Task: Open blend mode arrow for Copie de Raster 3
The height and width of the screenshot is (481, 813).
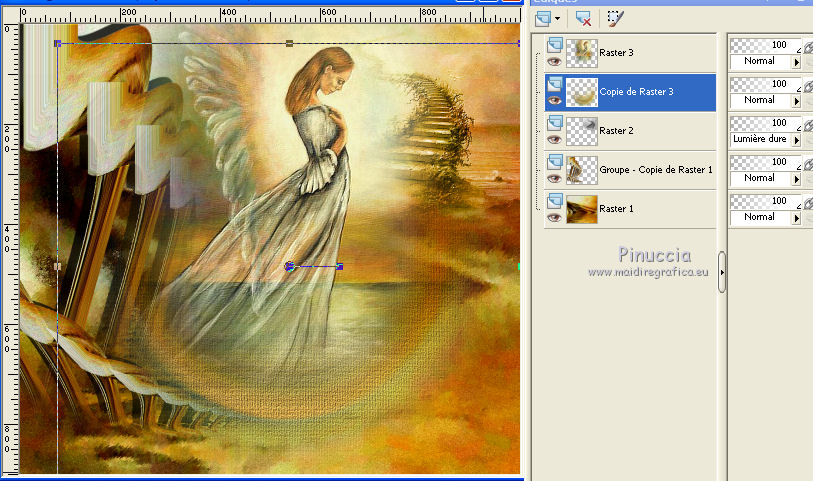Action: (796, 101)
